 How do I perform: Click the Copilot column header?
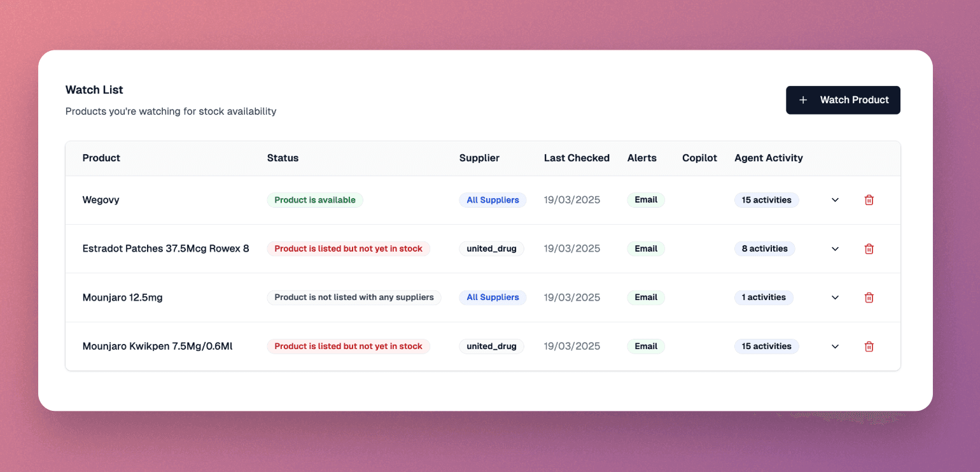point(699,158)
